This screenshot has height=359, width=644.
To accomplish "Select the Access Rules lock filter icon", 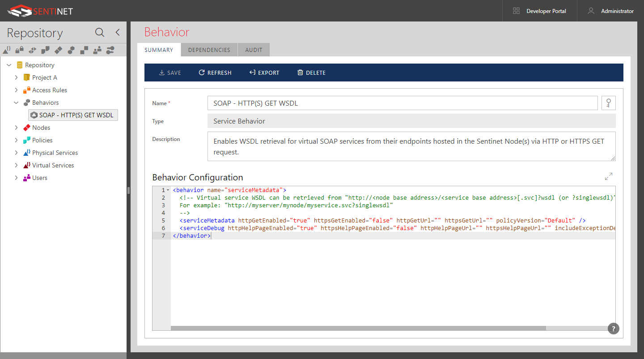I will 19,49.
